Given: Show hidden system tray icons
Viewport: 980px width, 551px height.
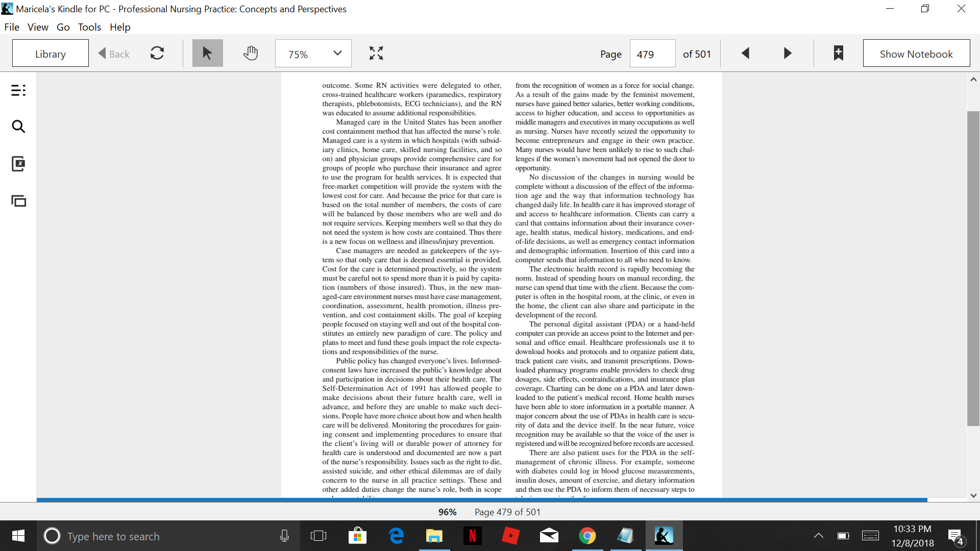Looking at the screenshot, I should tap(818, 536).
